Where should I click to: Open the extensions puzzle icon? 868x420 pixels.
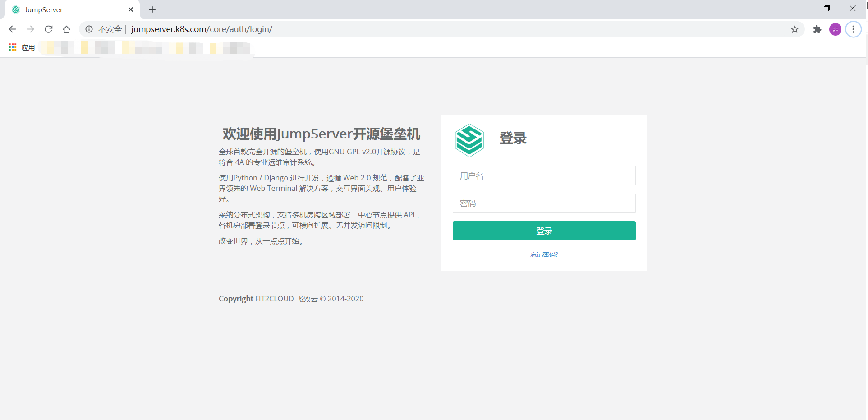[x=817, y=29]
